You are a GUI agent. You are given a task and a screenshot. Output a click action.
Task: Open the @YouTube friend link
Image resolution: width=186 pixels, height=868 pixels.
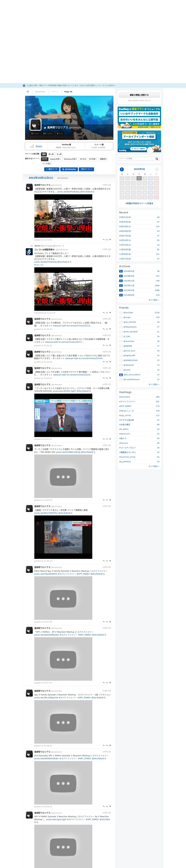tap(128, 313)
